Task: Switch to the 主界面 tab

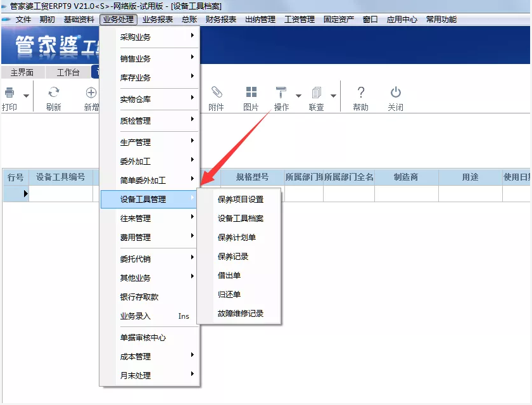Action: point(22,72)
